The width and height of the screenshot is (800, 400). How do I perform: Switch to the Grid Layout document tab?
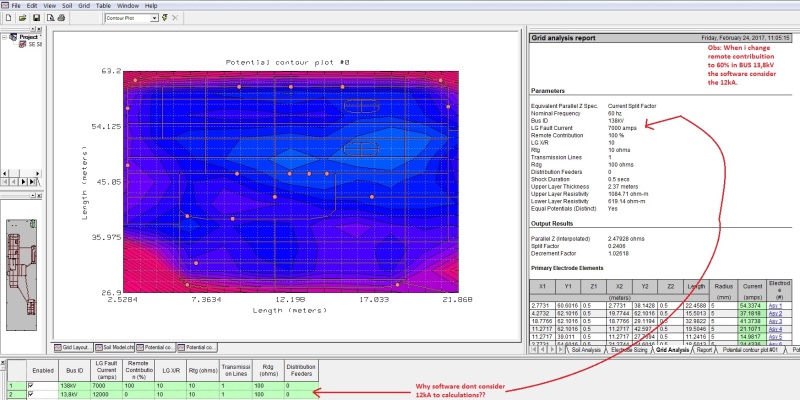tap(73, 347)
